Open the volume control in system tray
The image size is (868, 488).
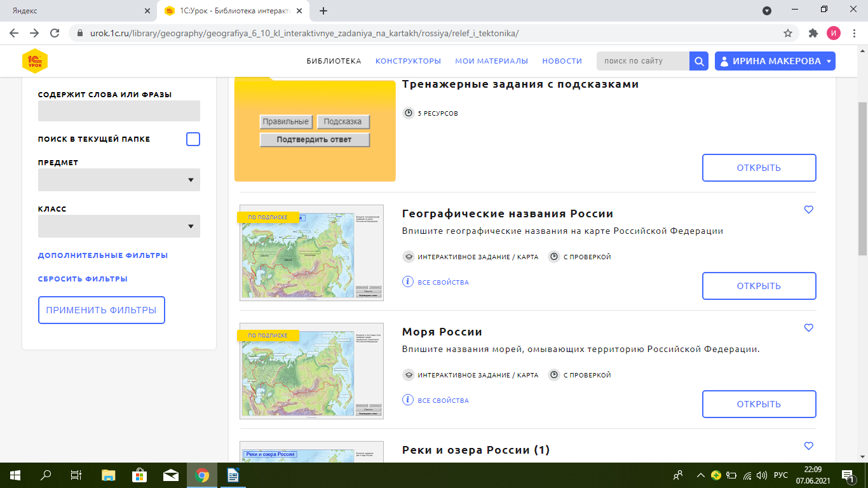click(762, 475)
